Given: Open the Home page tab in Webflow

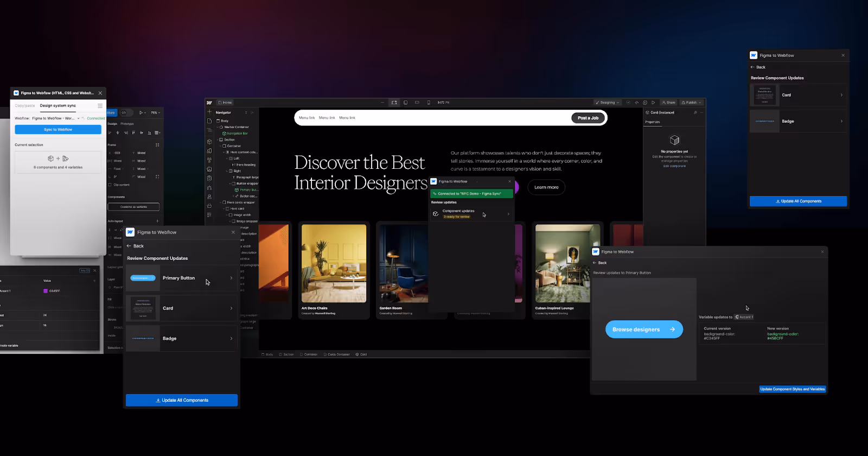Looking at the screenshot, I should (225, 103).
